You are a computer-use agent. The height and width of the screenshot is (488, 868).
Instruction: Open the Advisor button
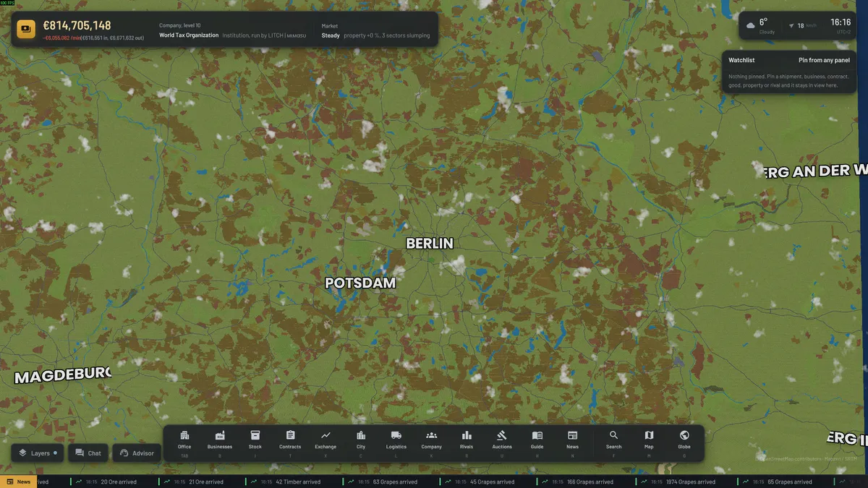coord(137,453)
